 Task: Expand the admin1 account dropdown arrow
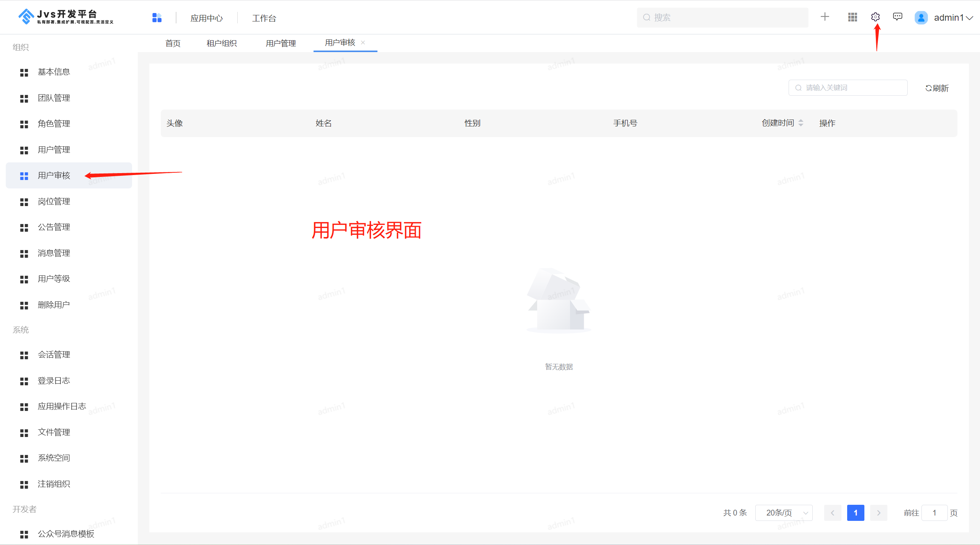(x=970, y=18)
